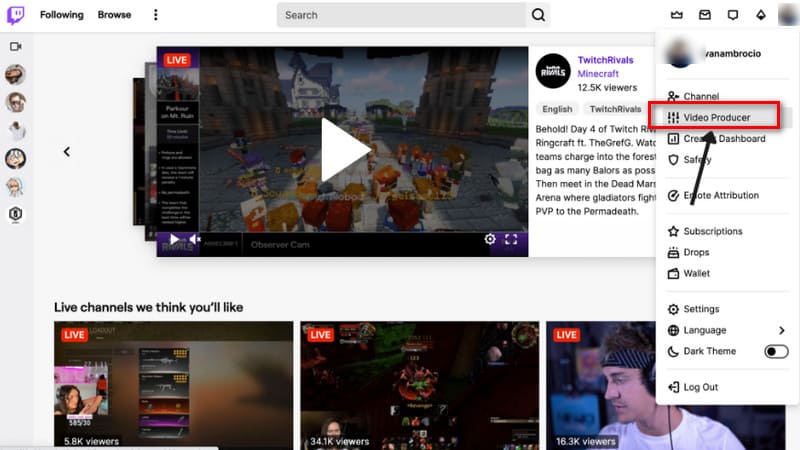The image size is (800, 450).
Task: Open the third followed channel avatar
Action: [x=15, y=131]
